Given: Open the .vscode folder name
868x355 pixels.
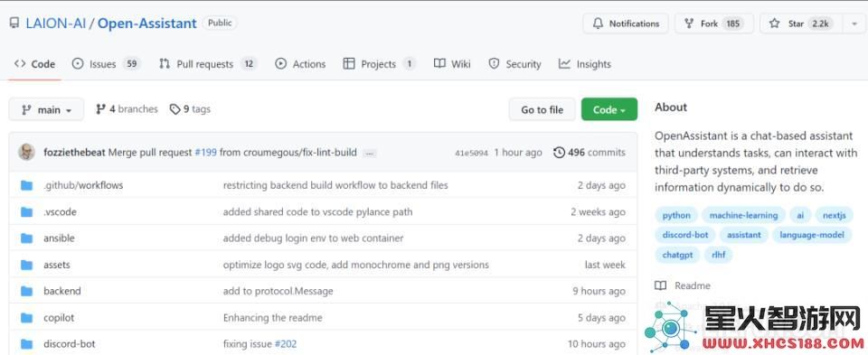Looking at the screenshot, I should [60, 211].
